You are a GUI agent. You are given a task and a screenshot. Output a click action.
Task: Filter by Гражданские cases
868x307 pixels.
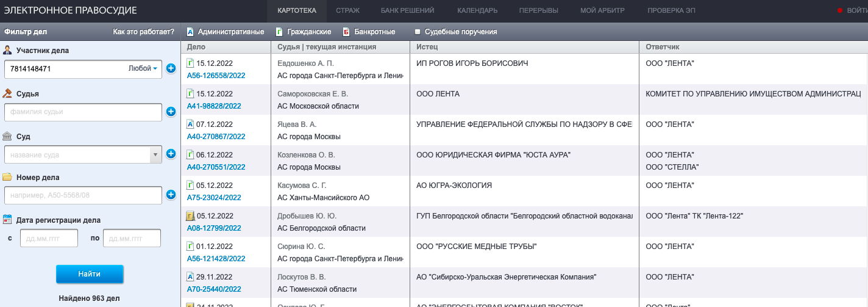[x=303, y=32]
